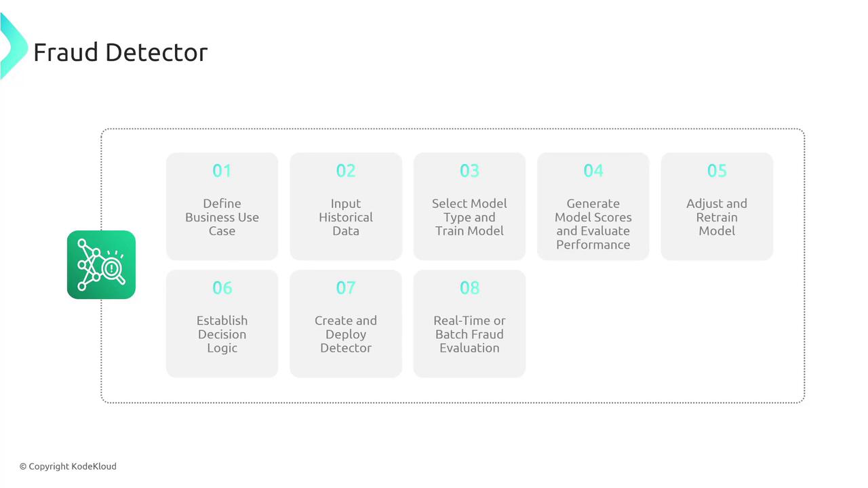The image size is (868, 488).
Task: Select the Create and Deploy Detector text
Action: (x=346, y=334)
